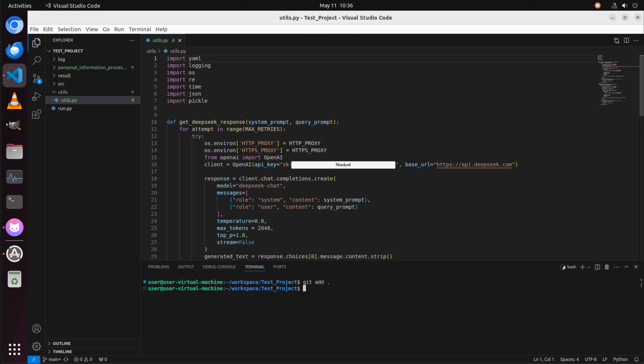Click the bash terminal label

(568, 267)
